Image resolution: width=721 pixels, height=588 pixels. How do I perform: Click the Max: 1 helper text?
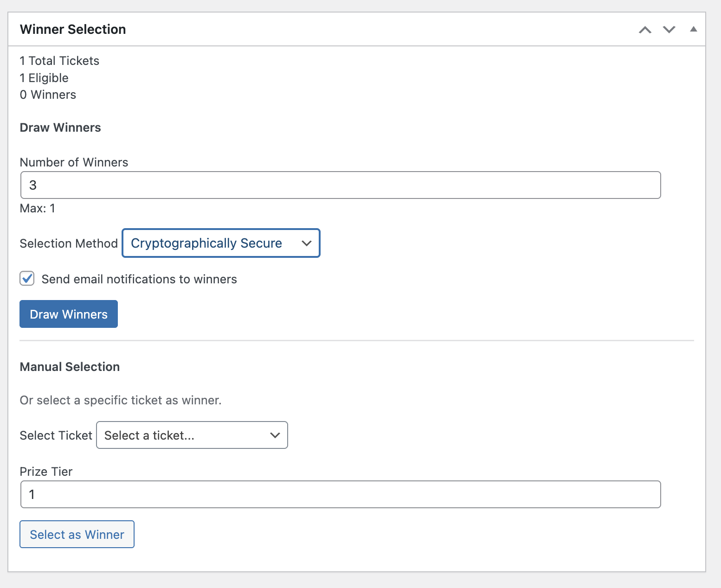pyautogui.click(x=37, y=208)
